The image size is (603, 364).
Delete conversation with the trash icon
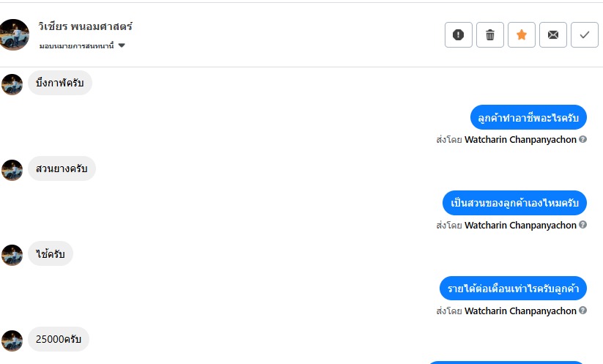(490, 35)
